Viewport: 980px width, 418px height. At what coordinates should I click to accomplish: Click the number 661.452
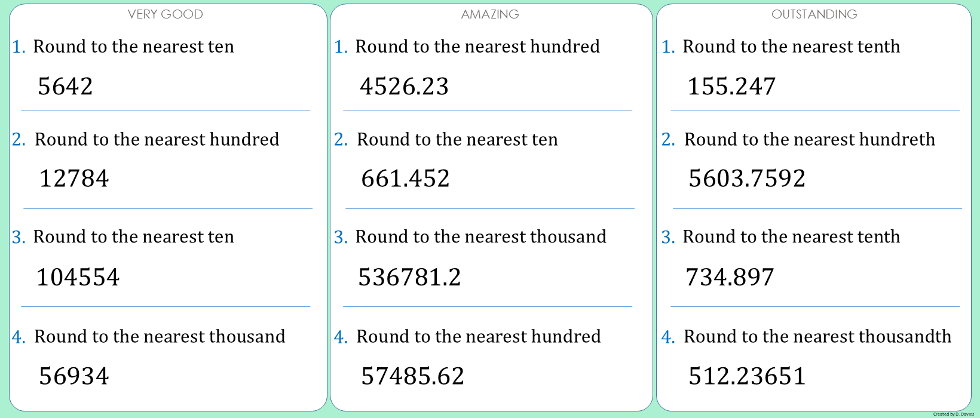pyautogui.click(x=405, y=179)
